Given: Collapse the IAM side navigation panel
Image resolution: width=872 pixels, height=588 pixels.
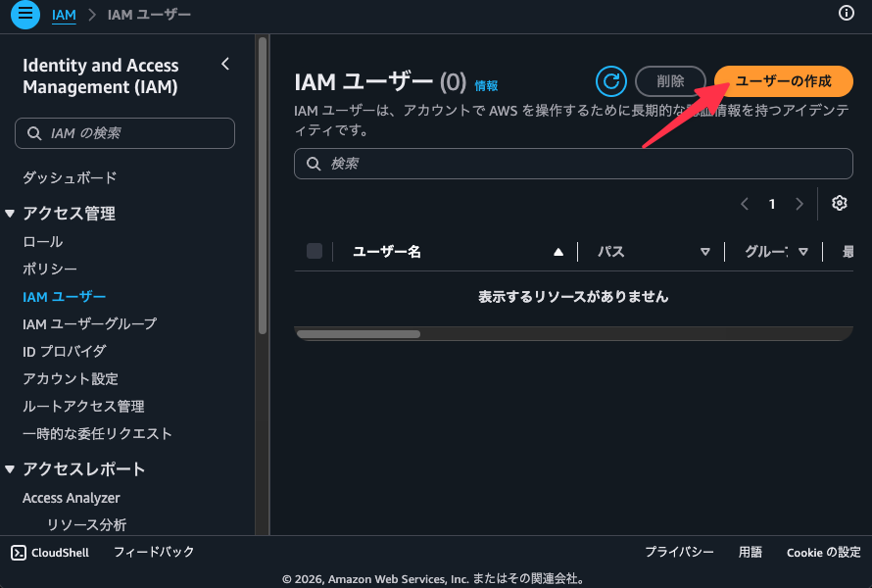Looking at the screenshot, I should coord(225,64).
